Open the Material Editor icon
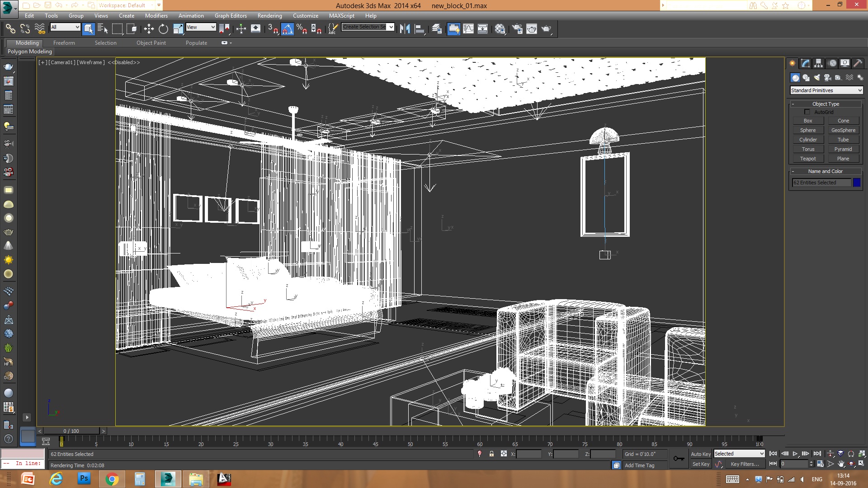This screenshot has height=488, width=868. 500,29
